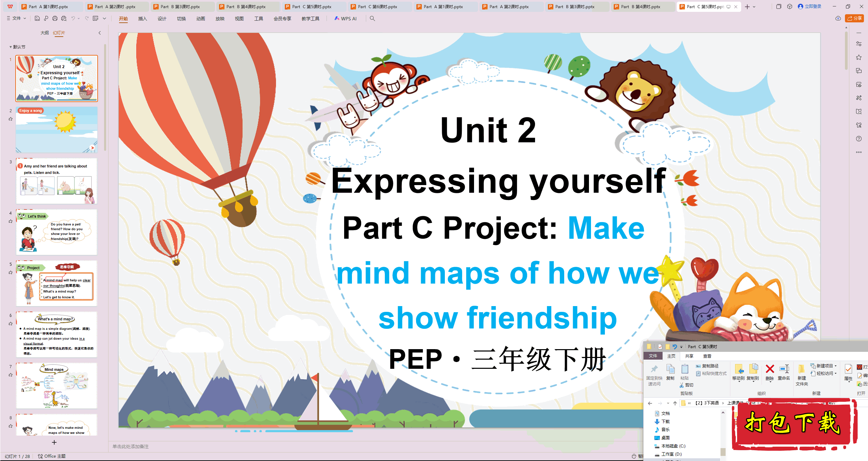Click the print icon
This screenshot has width=868, height=461.
click(x=55, y=19)
